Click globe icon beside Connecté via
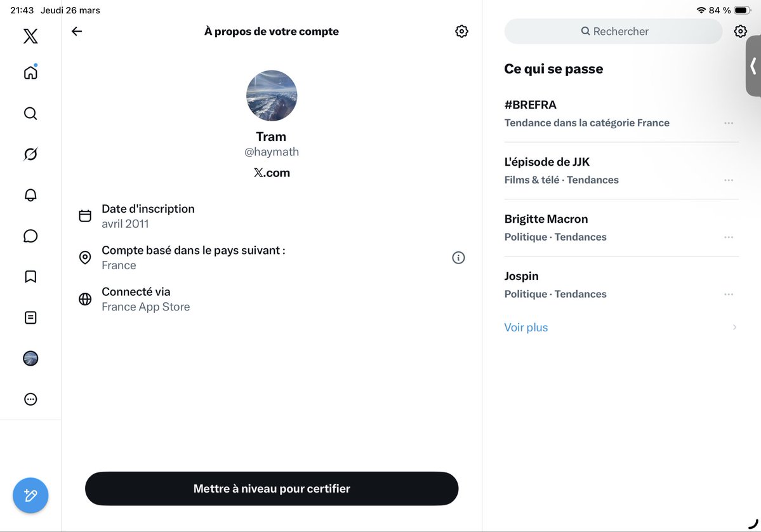Viewport: 761px width, 532px height. point(85,299)
